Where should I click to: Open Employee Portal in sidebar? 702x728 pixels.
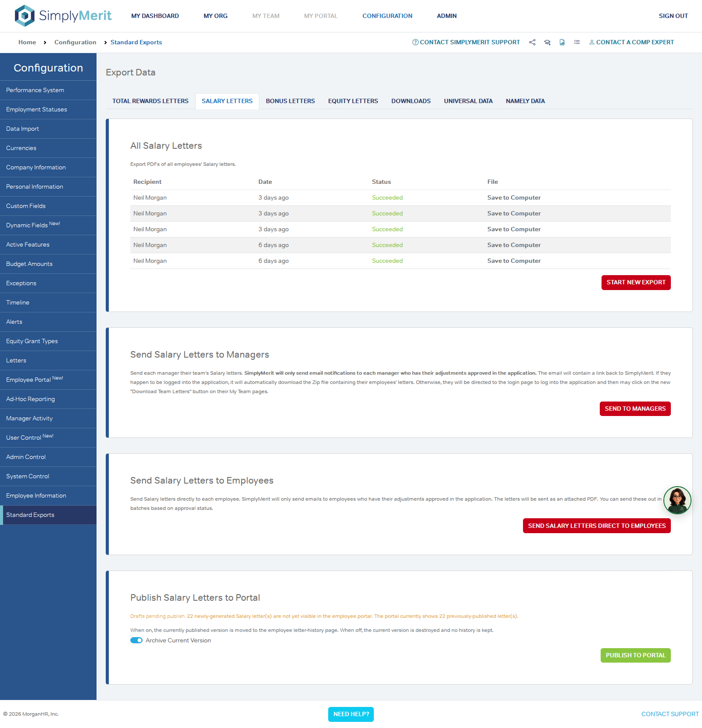[48, 380]
